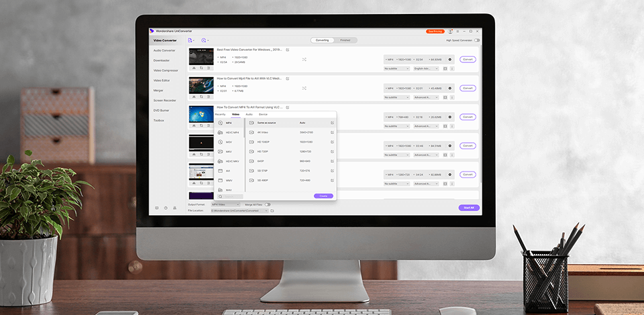Open the profile icon at sidebar bottom
This screenshot has height=315, width=644.
[x=174, y=208]
